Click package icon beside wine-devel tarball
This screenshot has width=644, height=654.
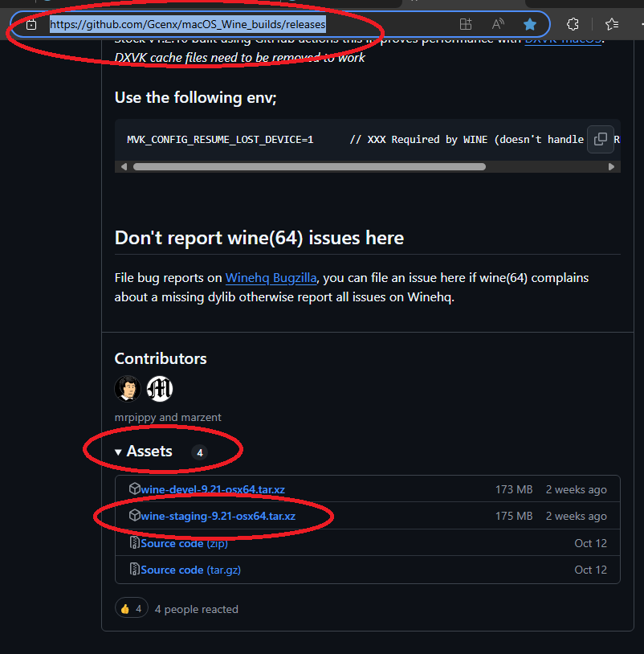click(x=135, y=489)
